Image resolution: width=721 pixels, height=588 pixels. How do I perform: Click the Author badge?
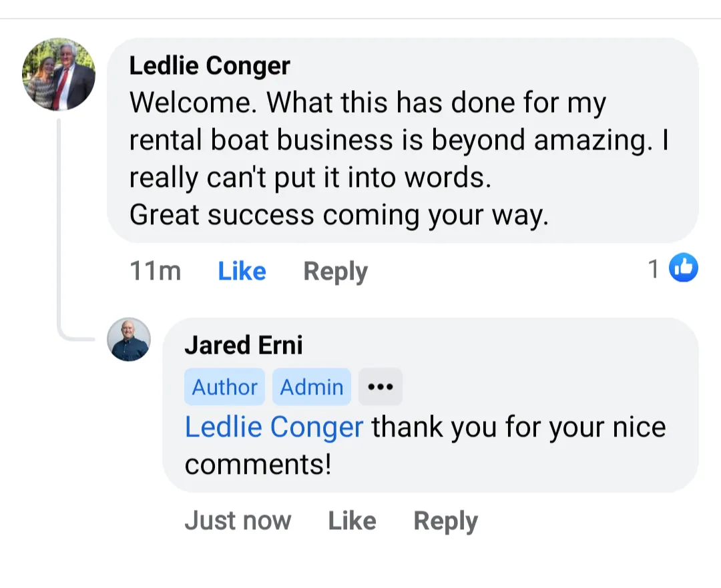224,386
